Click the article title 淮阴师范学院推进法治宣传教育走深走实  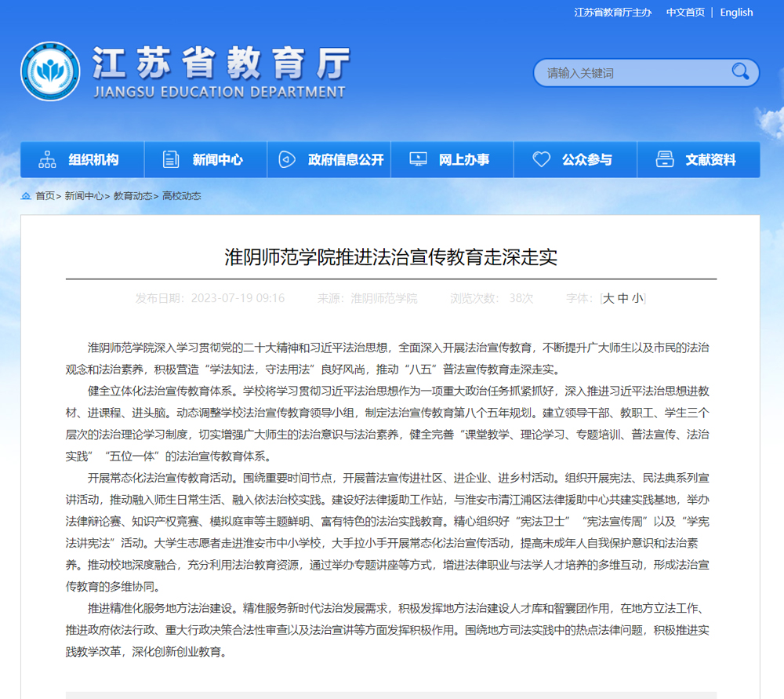click(x=391, y=257)
